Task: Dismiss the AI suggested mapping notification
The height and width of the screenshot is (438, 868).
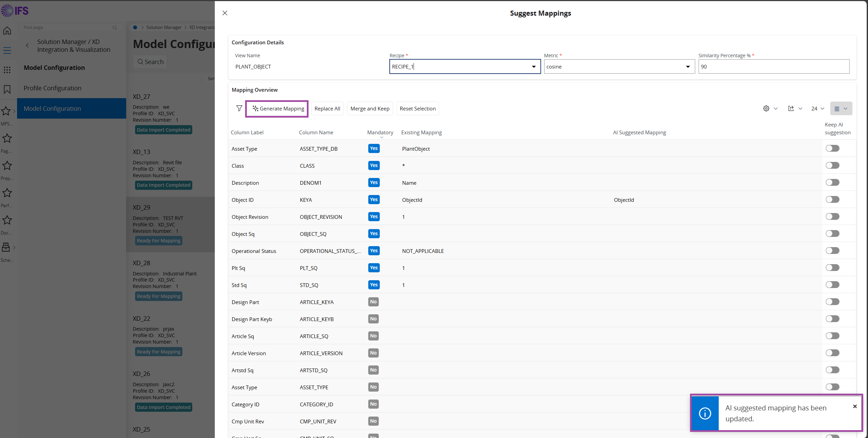Action: [x=855, y=406]
